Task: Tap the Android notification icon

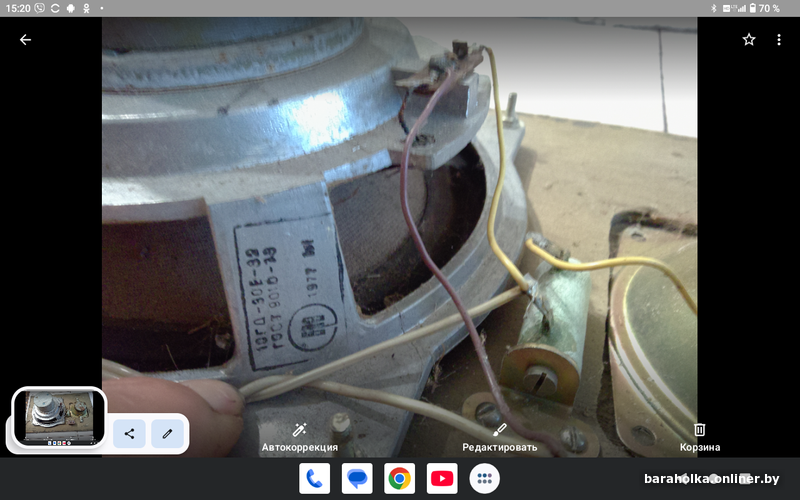Action: pyautogui.click(x=71, y=8)
